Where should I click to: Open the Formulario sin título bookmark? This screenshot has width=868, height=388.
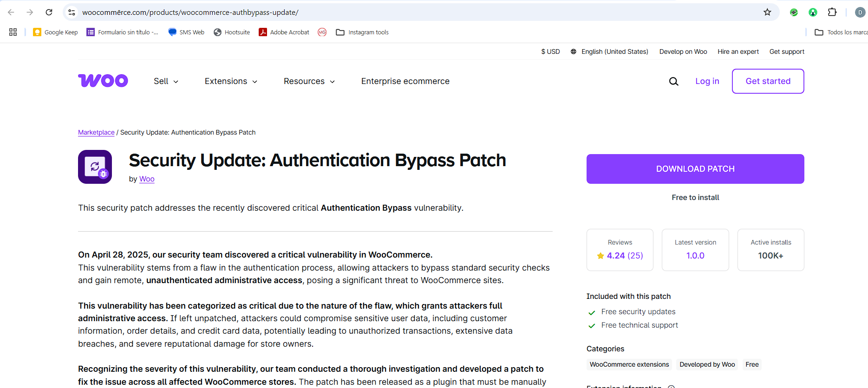coord(122,32)
